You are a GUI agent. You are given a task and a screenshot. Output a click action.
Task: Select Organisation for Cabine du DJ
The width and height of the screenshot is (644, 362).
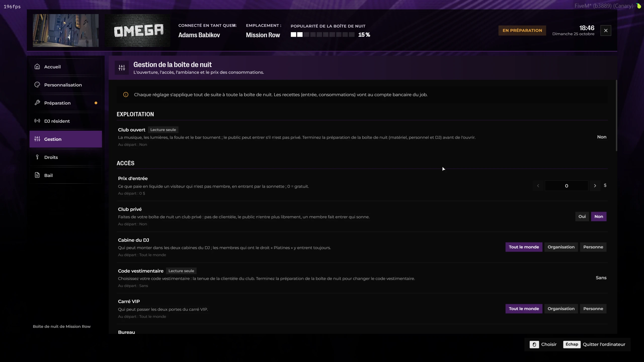(x=561, y=247)
